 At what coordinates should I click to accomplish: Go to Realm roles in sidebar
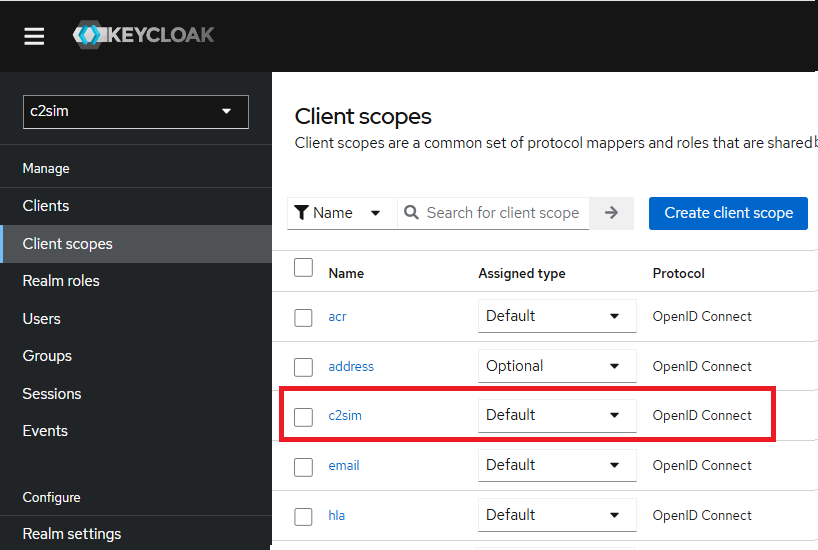click(61, 281)
